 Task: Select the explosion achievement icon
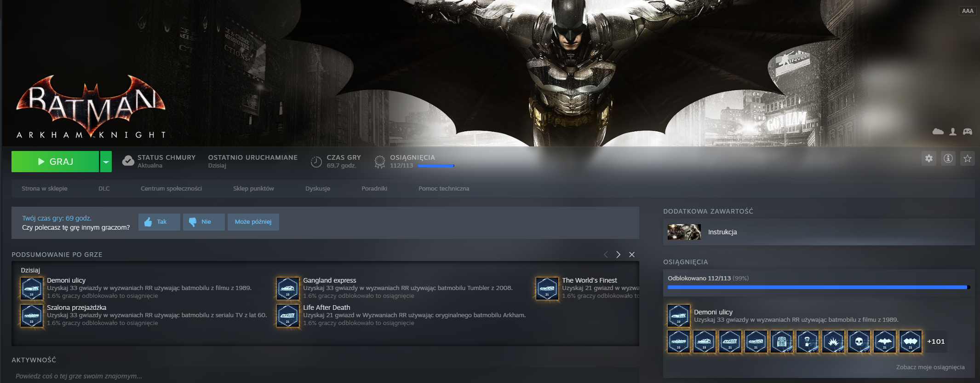(x=833, y=342)
